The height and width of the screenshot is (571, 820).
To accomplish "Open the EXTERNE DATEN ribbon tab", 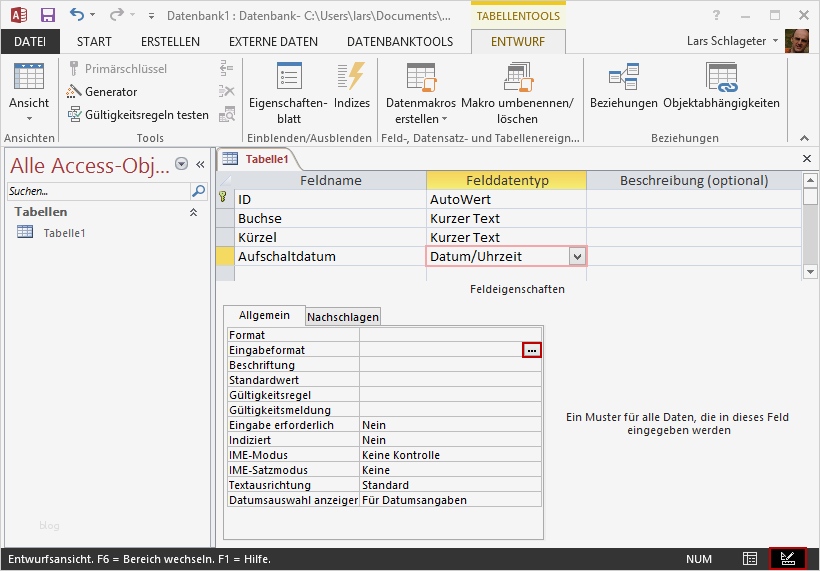I will point(273,41).
